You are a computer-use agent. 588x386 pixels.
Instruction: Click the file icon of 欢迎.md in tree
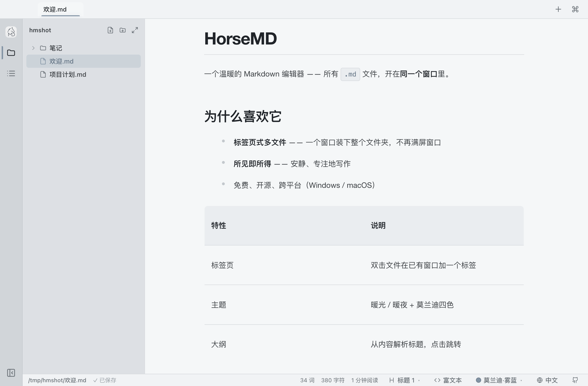[x=43, y=61]
